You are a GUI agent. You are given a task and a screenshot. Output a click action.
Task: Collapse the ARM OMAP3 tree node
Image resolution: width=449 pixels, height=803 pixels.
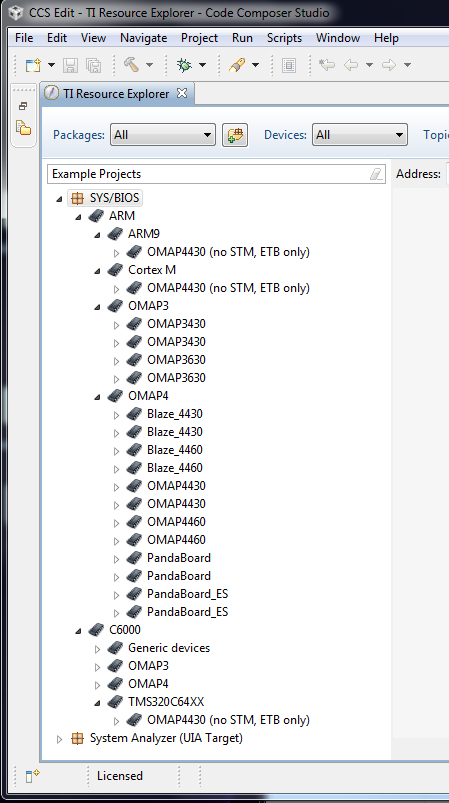point(97,307)
